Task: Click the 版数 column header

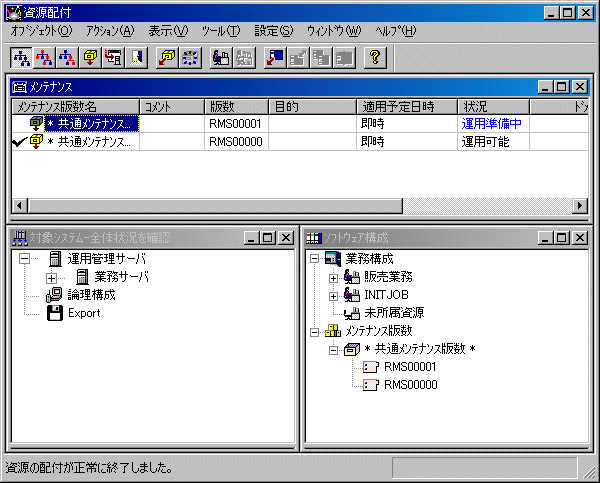Action: click(236, 107)
